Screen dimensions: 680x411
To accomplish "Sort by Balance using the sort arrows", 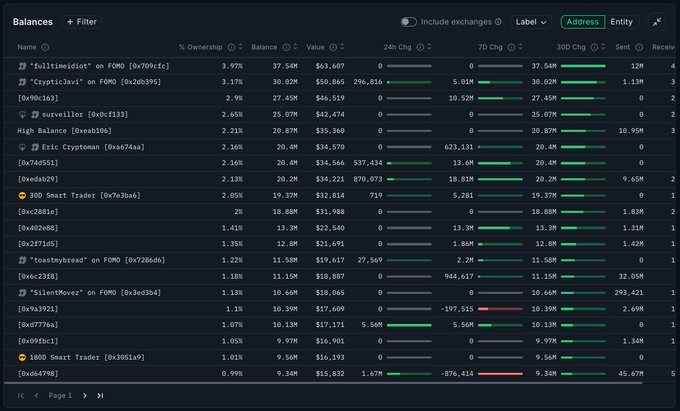I will coord(295,47).
